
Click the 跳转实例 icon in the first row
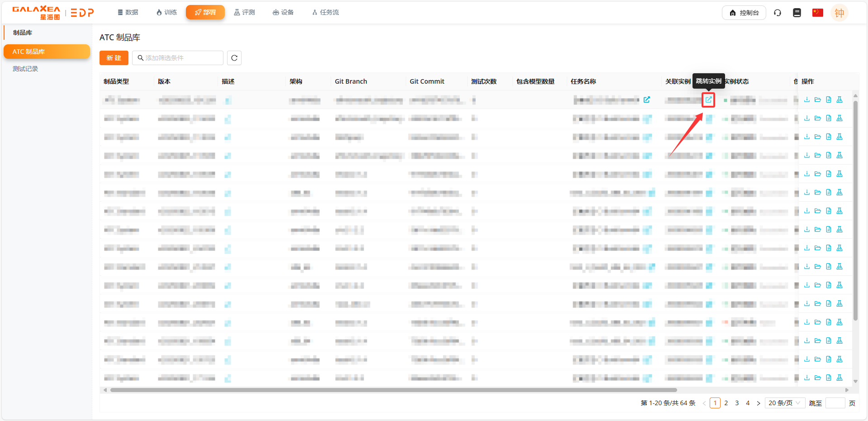click(708, 99)
